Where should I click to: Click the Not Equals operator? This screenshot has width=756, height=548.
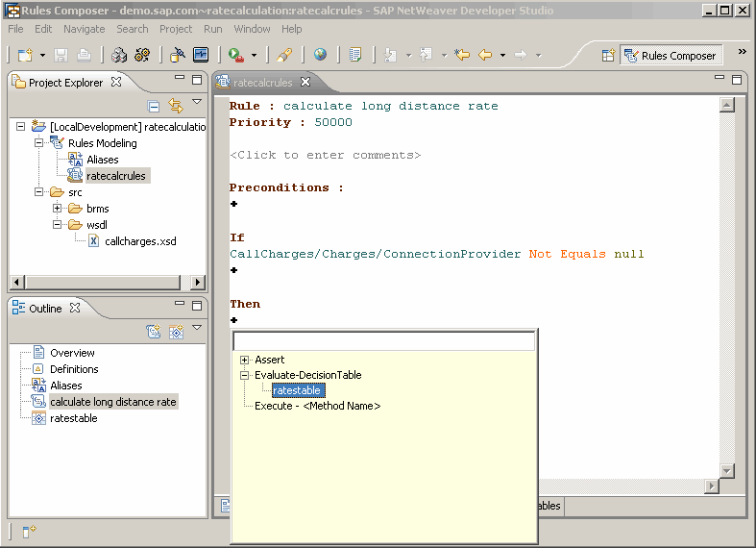click(567, 254)
